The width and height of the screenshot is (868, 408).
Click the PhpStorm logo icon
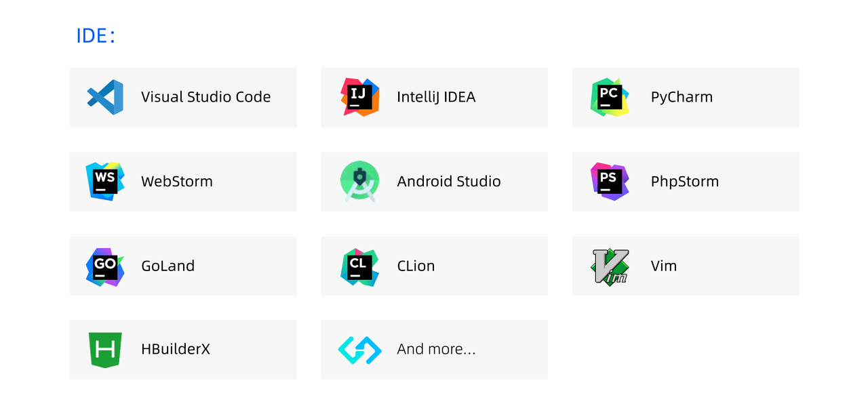[610, 181]
